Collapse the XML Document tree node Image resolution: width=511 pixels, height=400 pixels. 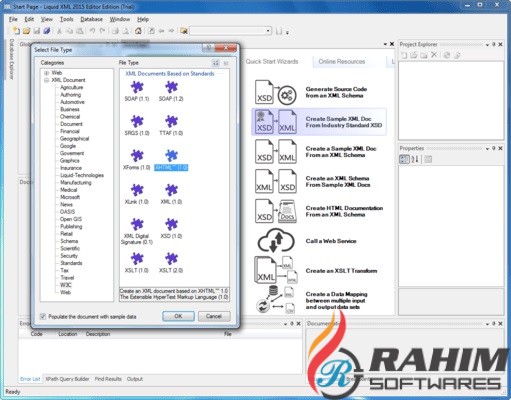pos(46,80)
